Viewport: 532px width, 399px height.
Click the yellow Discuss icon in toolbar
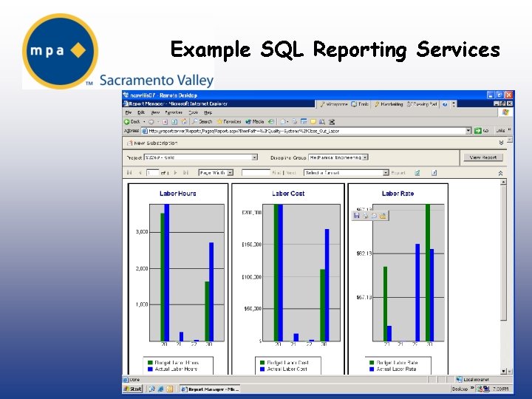(x=313, y=121)
